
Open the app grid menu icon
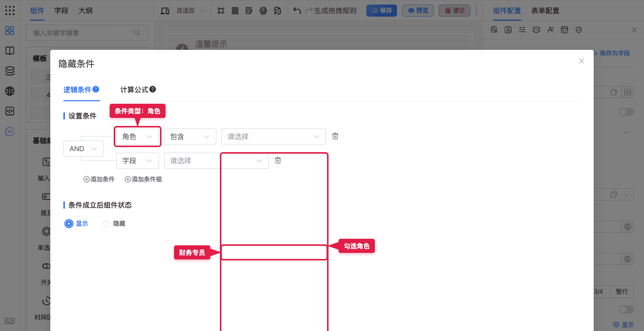pyautogui.click(x=10, y=11)
